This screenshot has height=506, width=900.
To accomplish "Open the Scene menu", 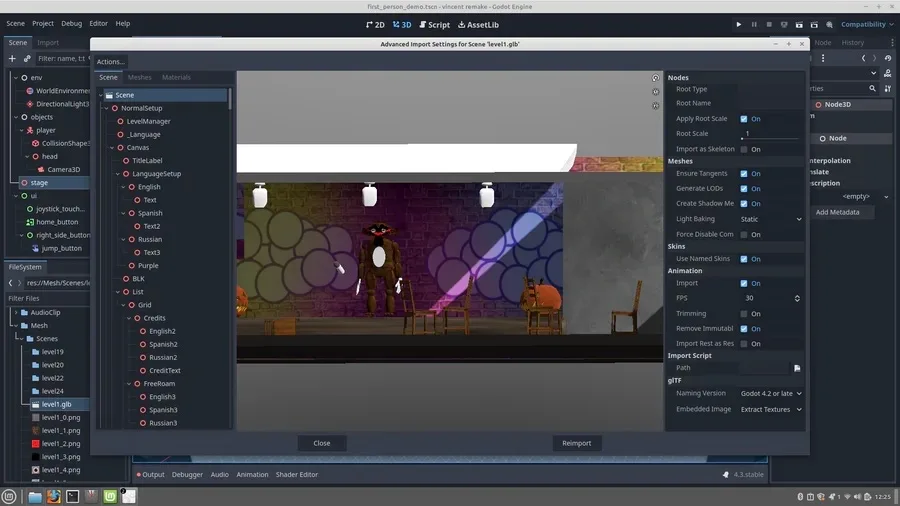I will pyautogui.click(x=15, y=24).
